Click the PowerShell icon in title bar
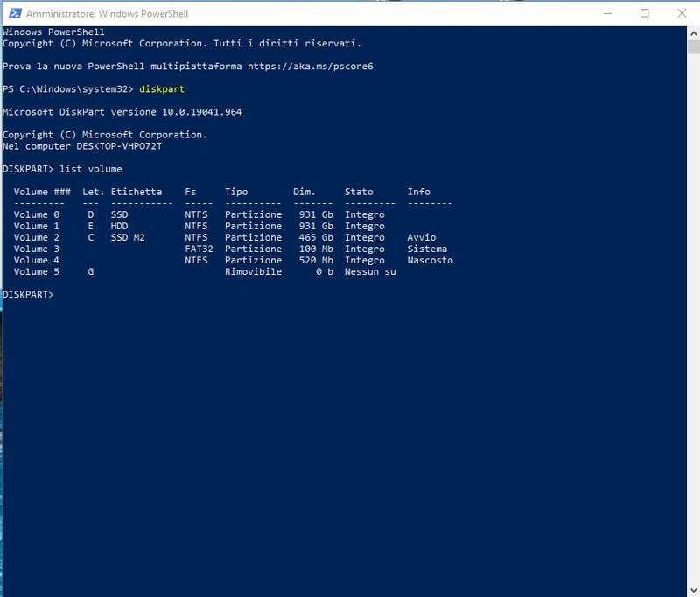This screenshot has width=700, height=597. [x=15, y=13]
